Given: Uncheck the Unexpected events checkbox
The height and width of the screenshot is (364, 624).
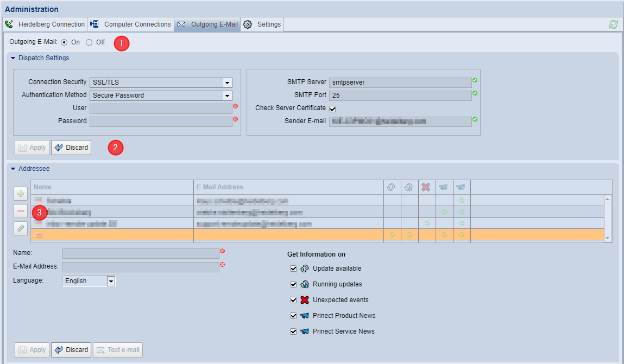Looking at the screenshot, I should click(293, 300).
